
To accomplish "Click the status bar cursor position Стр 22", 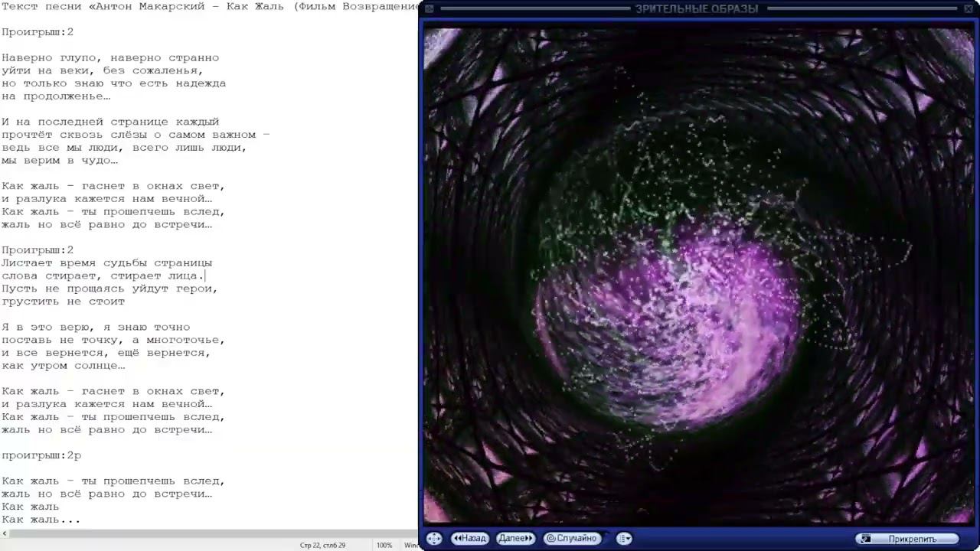I will (322, 545).
